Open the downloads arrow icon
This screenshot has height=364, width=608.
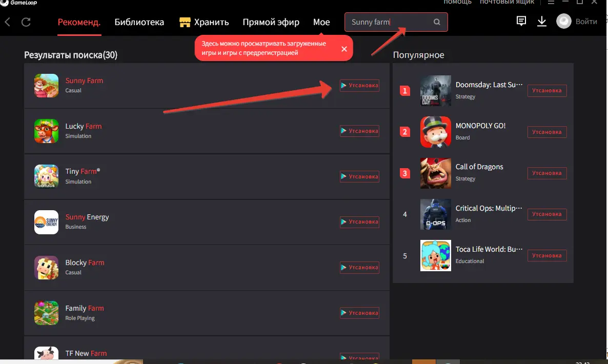tap(542, 22)
